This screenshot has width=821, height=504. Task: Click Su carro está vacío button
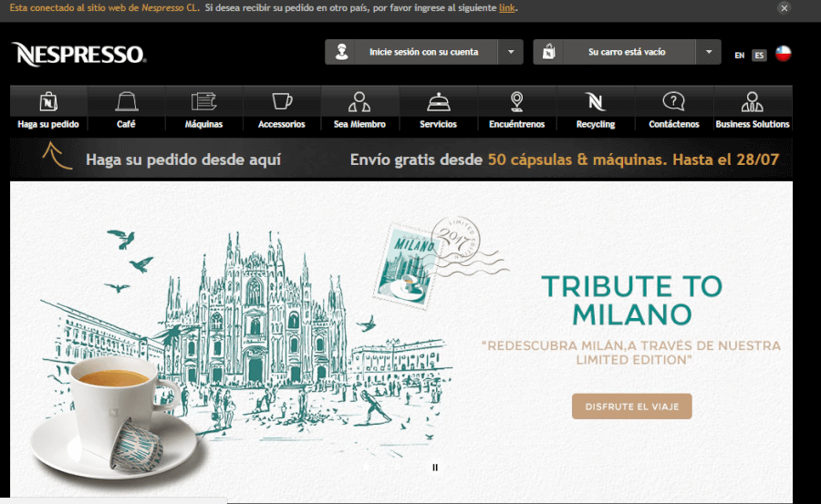pyautogui.click(x=627, y=52)
